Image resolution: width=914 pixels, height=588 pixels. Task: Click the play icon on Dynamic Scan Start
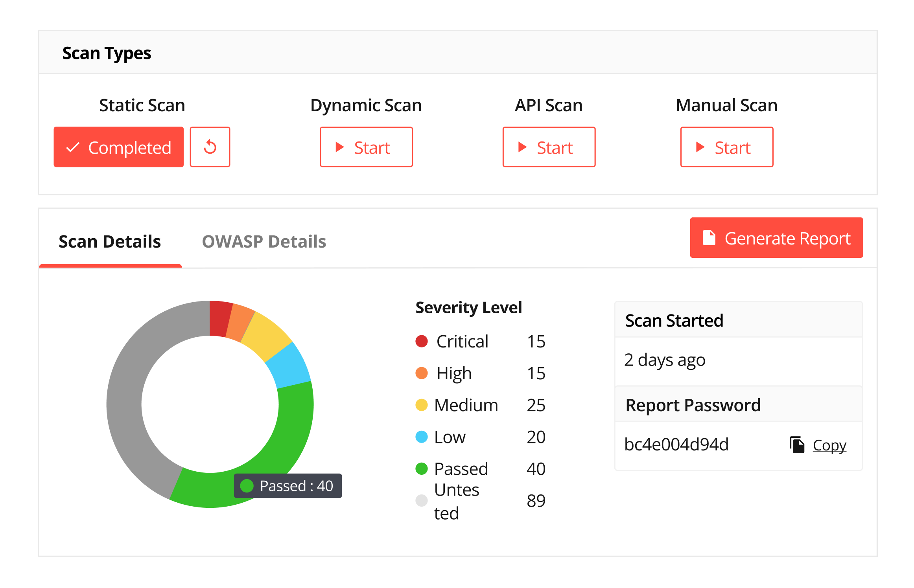[x=339, y=147]
